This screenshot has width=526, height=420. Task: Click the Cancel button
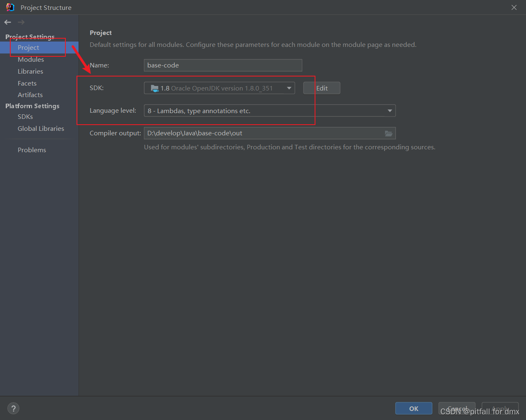(x=457, y=408)
